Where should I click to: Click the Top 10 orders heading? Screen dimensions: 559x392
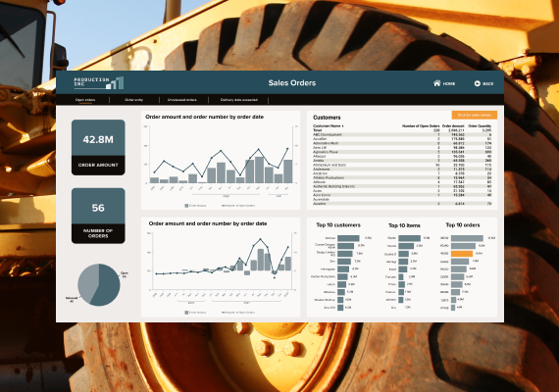(x=463, y=225)
